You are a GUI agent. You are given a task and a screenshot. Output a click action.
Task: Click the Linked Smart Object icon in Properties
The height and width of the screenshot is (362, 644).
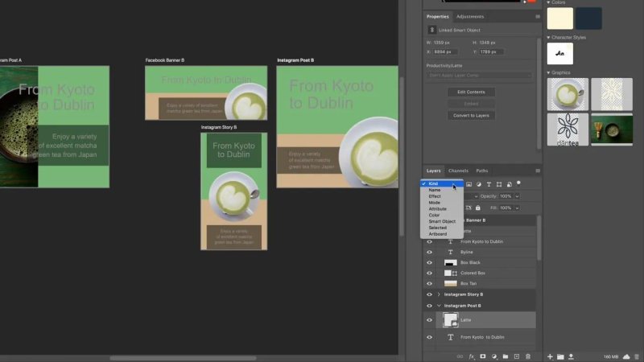click(x=431, y=30)
